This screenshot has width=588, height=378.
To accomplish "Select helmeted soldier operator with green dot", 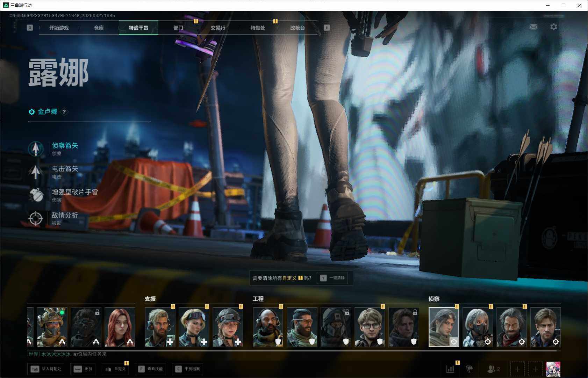I will click(x=52, y=327).
